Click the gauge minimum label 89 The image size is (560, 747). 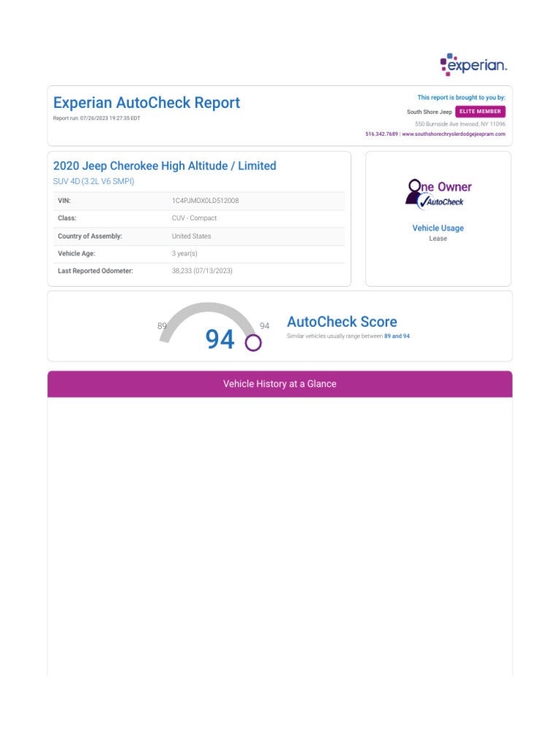162,326
